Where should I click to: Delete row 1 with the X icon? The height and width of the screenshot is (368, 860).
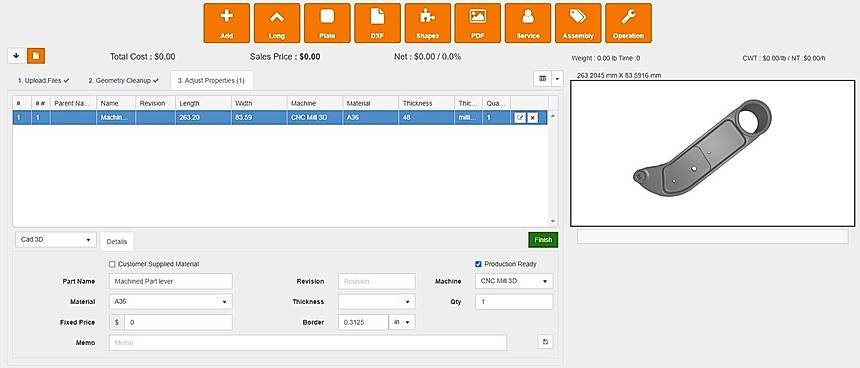(x=532, y=118)
